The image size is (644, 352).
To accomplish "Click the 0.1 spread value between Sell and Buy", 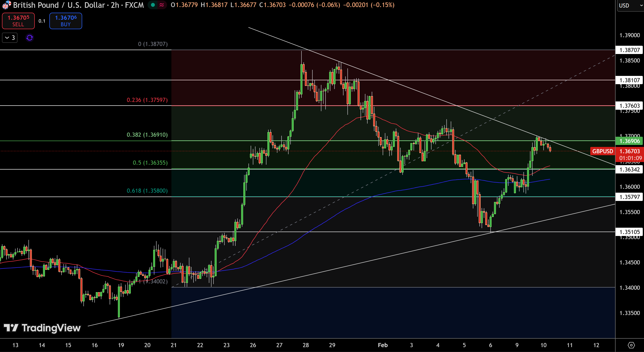I will pyautogui.click(x=42, y=21).
